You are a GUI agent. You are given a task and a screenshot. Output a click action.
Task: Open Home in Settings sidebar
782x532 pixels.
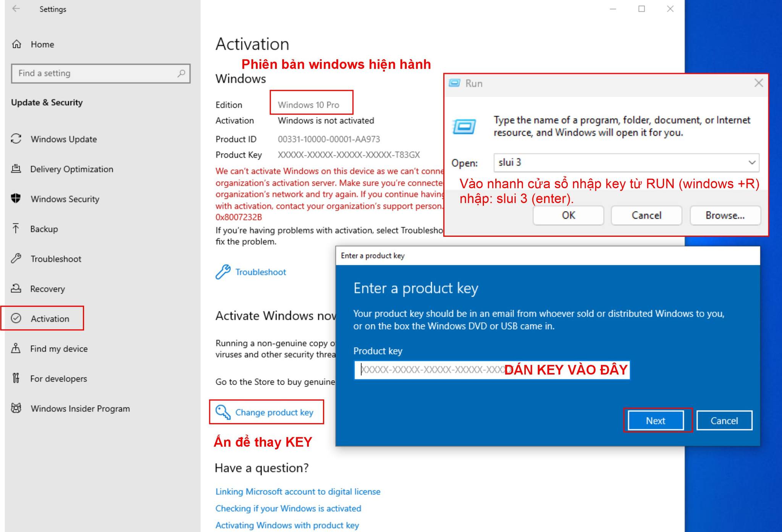[42, 44]
